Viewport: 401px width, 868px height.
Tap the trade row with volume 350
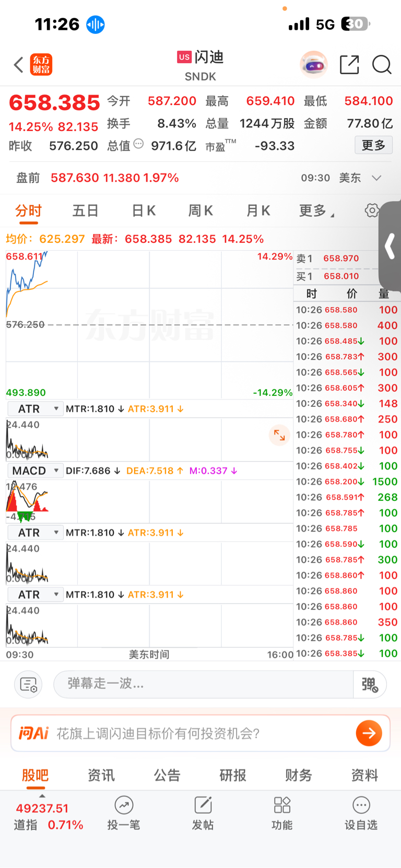pos(347,623)
